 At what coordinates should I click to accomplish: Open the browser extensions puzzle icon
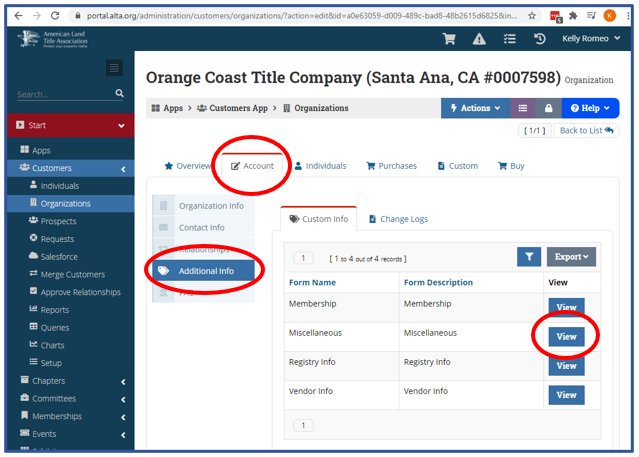(x=573, y=16)
